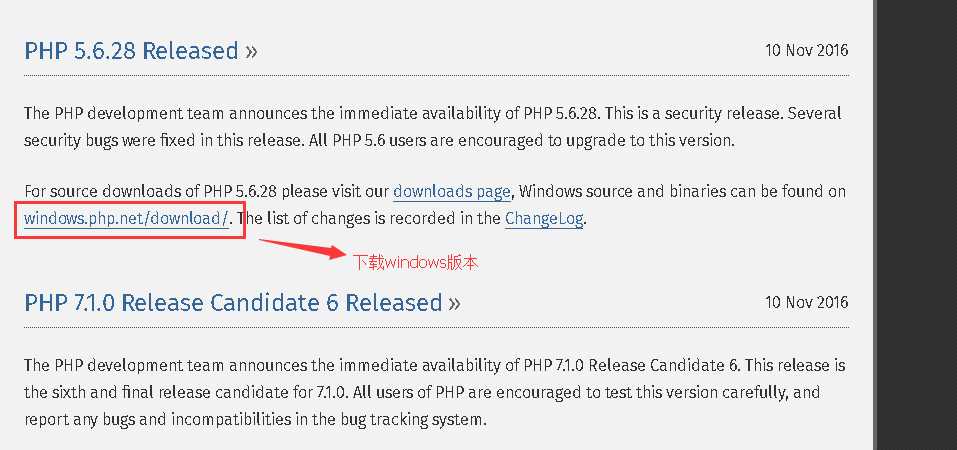957x450 pixels.
Task: Click the PHP 7.1.0 release candidate paragraph
Action: coord(435,393)
